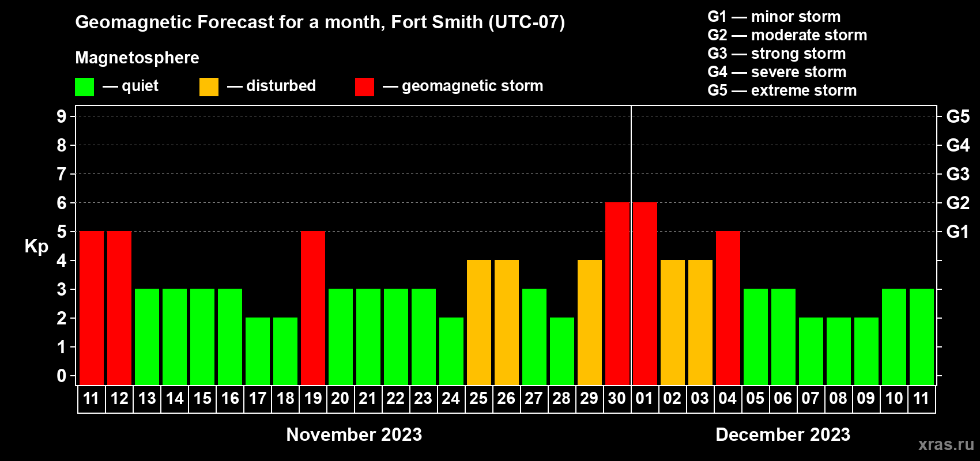Click the Kp value 0 axis label
Image resolution: width=980 pixels, height=461 pixels.
[x=62, y=376]
